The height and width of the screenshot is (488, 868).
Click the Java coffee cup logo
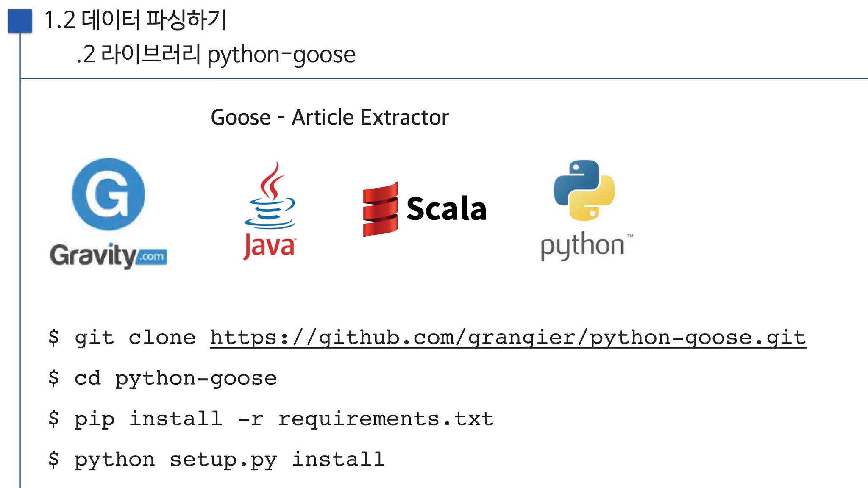pos(270,211)
